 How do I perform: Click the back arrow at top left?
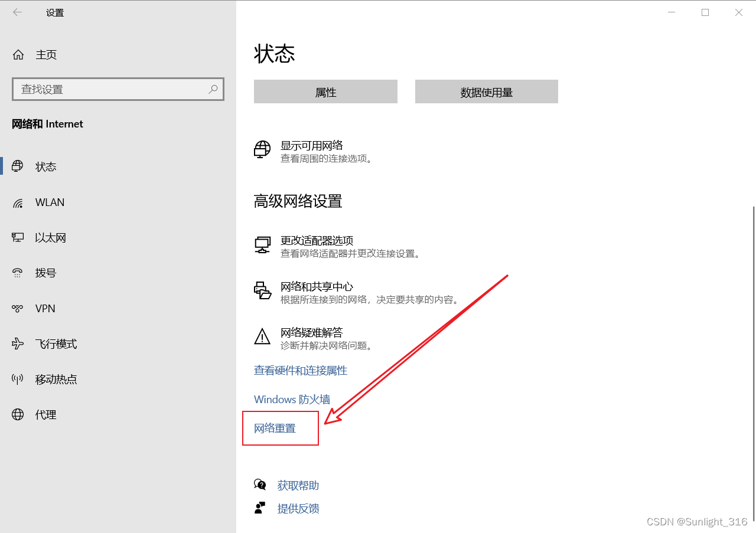17,12
